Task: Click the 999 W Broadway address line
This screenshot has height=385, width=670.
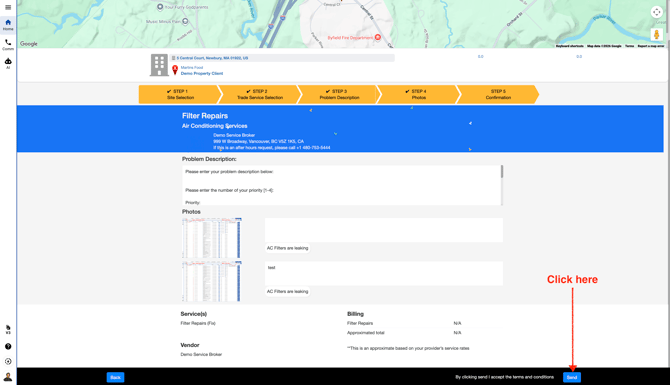Action: coord(259,141)
